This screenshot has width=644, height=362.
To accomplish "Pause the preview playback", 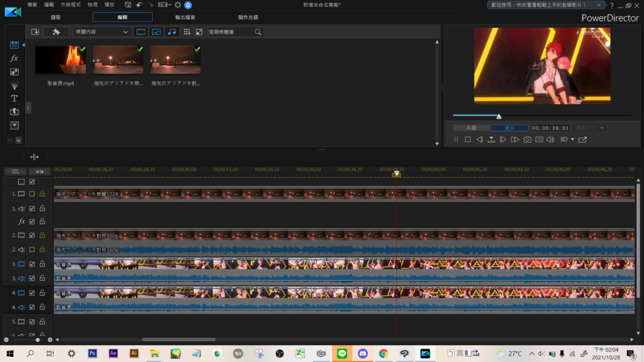I will point(456,140).
